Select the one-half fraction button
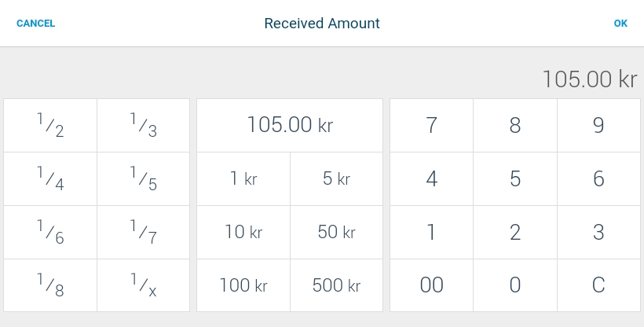This screenshot has height=327, width=644. (50, 126)
